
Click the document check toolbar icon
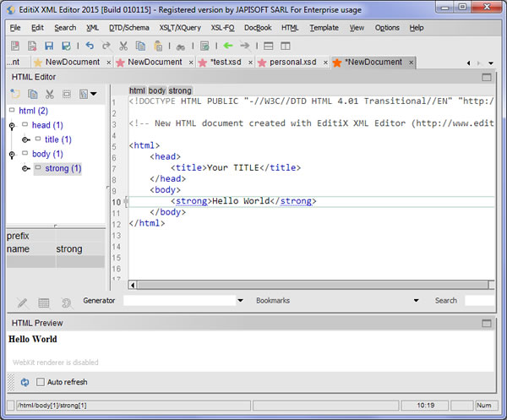204,46
